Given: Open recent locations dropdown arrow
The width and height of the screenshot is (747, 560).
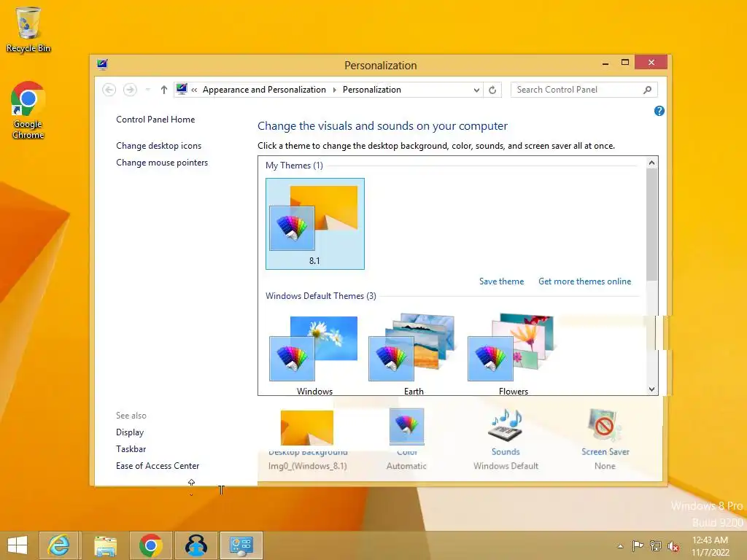Looking at the screenshot, I should (x=147, y=90).
